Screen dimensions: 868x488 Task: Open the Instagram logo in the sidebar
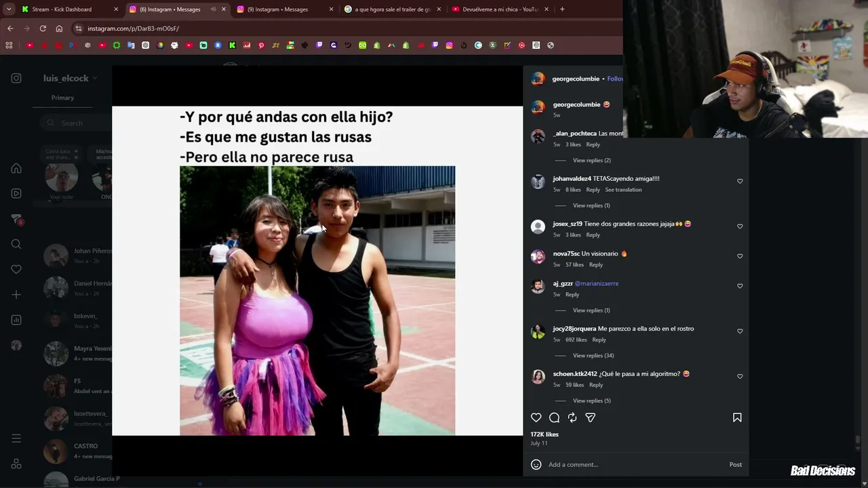pyautogui.click(x=16, y=78)
